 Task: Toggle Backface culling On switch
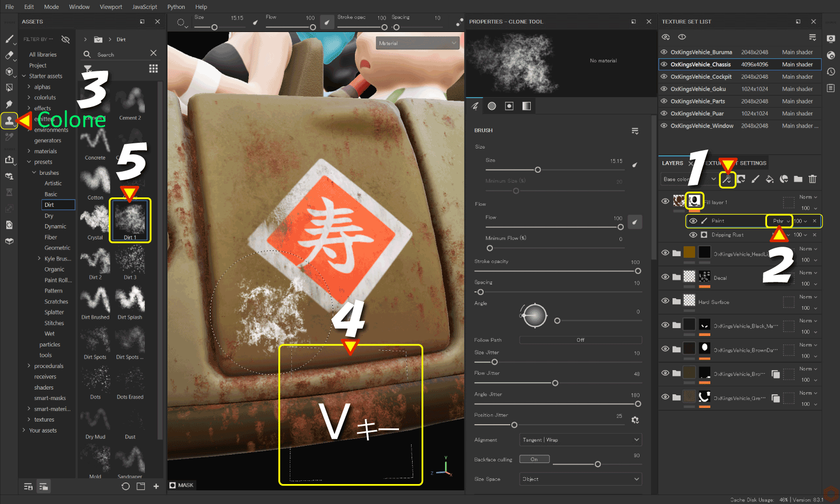click(x=534, y=459)
